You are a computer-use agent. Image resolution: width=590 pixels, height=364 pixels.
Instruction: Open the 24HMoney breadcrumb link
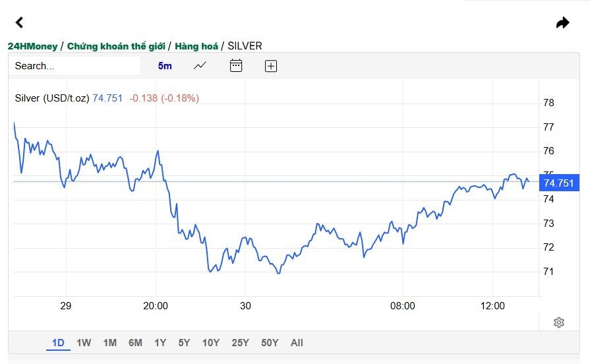click(x=32, y=46)
